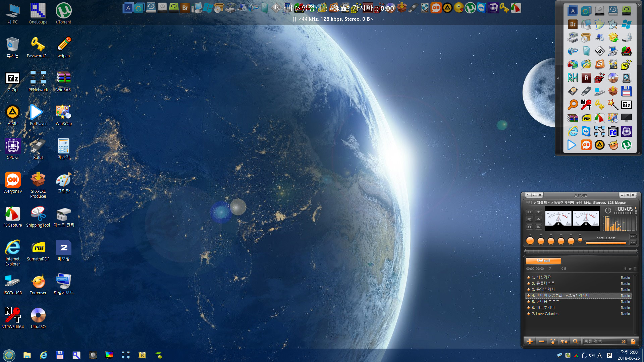
Task: Pause playback in AIMP
Action: tap(541, 241)
